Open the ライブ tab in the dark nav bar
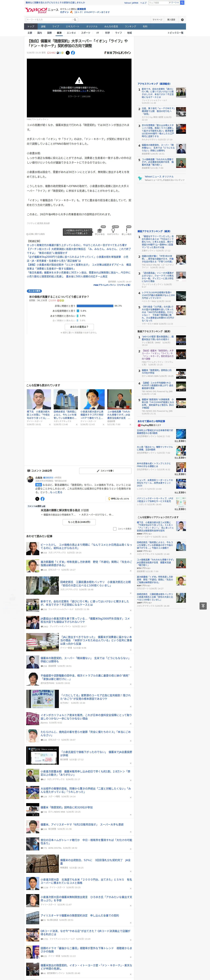Image resolution: width=210 pixels, height=980 pixels. click(56, 27)
